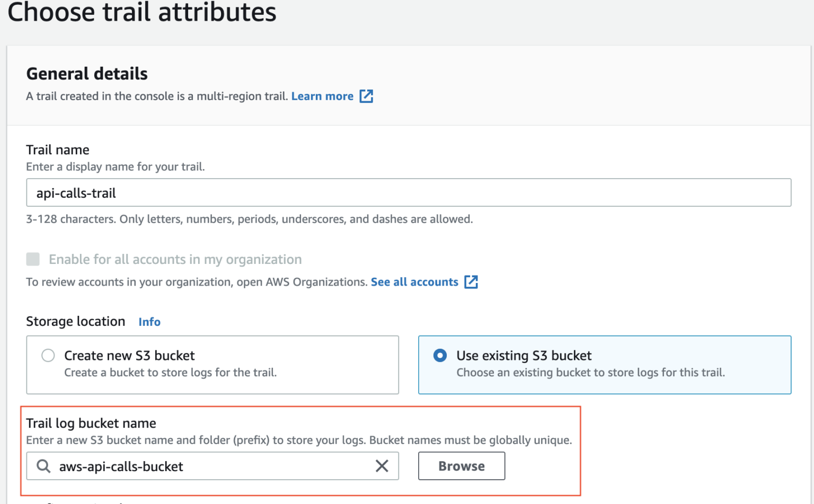The width and height of the screenshot is (814, 504).
Task: Enable the organization accounts checkbox
Action: coord(33,259)
